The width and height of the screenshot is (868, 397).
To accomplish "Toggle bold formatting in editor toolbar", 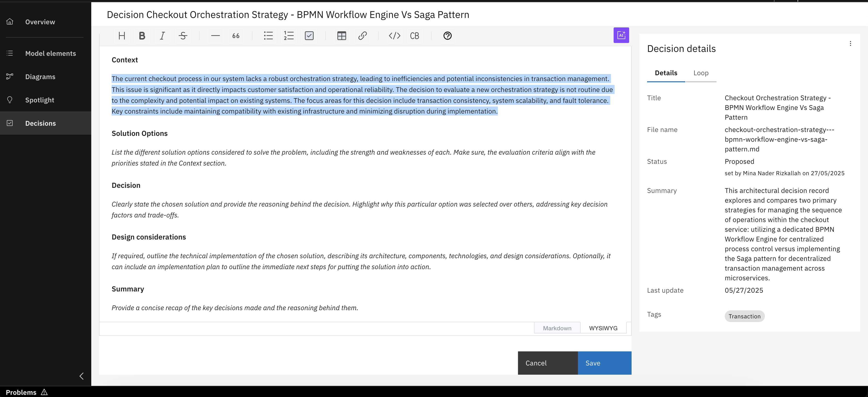I will coord(142,36).
